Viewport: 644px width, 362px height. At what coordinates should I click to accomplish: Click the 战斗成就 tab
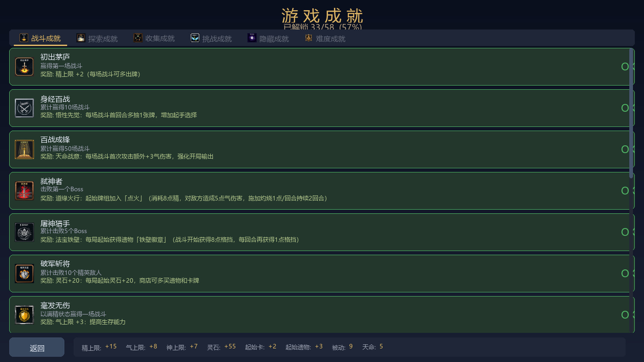40,38
